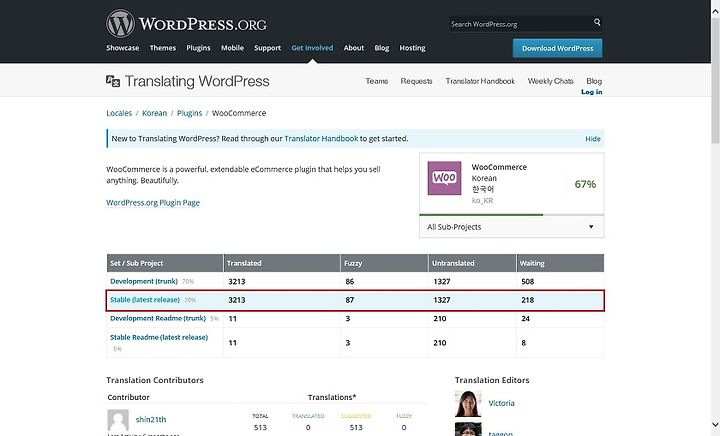This screenshot has height=436, width=720.
Task: Open the Hosting menu item
Action: click(412, 48)
